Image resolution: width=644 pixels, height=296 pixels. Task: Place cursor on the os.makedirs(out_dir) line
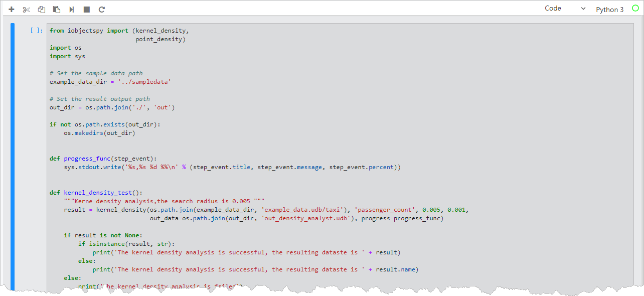(x=99, y=133)
